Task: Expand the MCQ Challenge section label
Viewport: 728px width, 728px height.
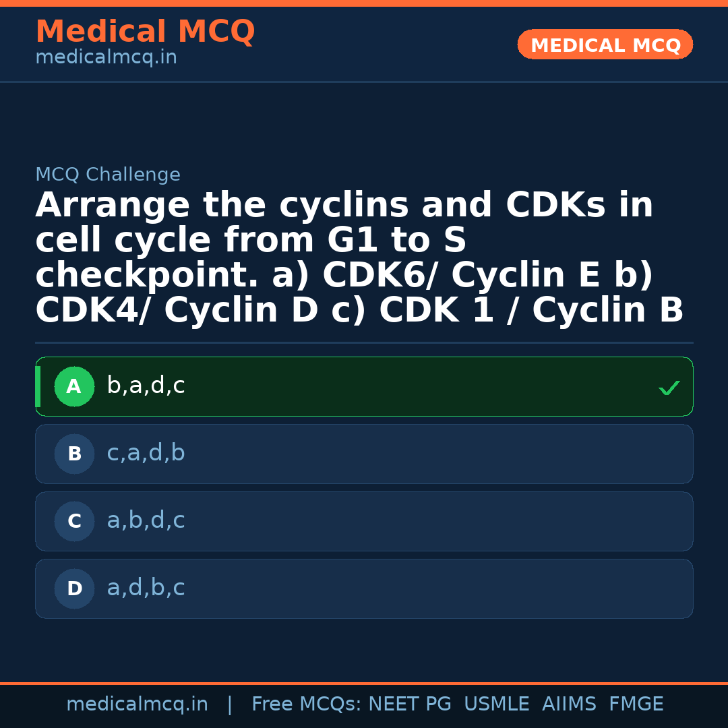Action: point(108,174)
